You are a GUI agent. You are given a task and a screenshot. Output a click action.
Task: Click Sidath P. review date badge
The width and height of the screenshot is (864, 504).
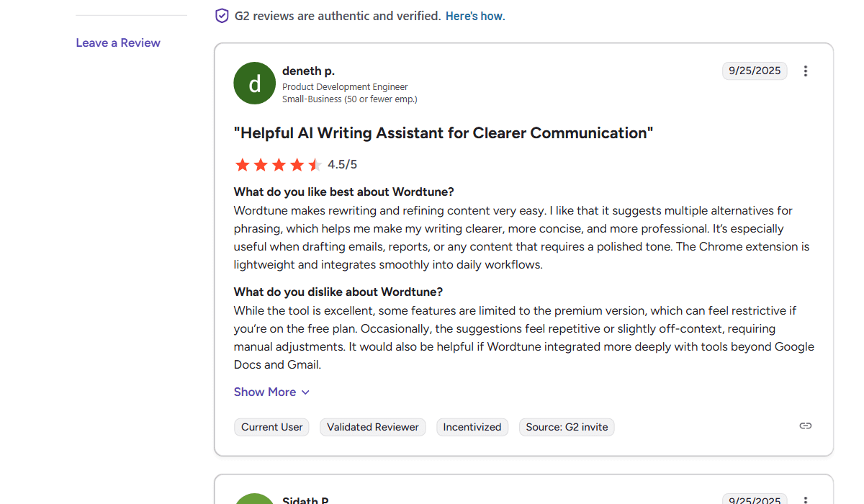pos(755,500)
